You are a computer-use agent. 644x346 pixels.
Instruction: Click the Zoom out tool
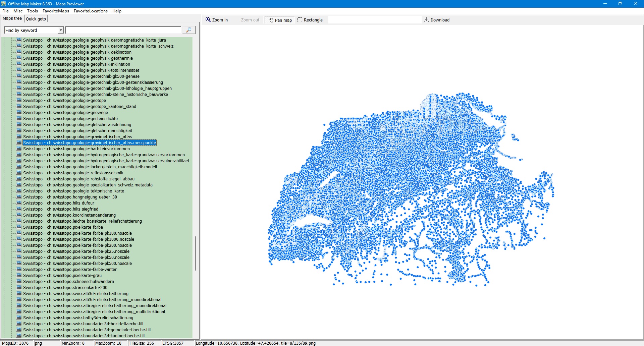[250, 20]
